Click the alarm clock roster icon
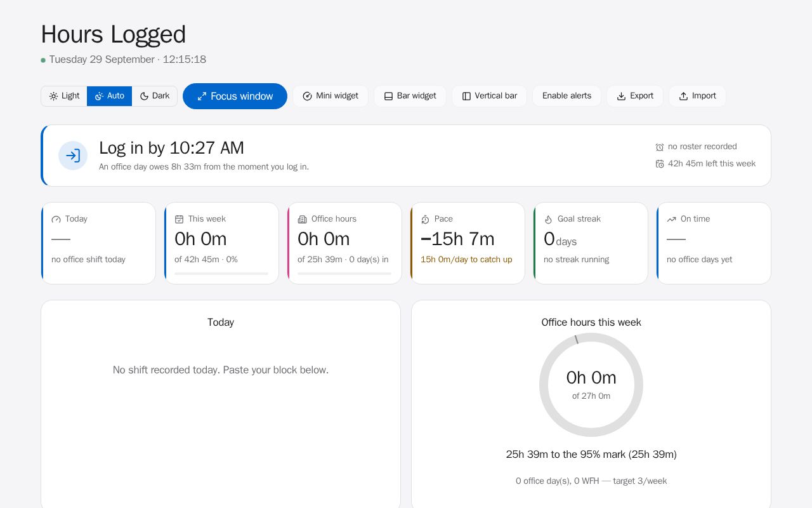812x508 pixels. (660, 147)
